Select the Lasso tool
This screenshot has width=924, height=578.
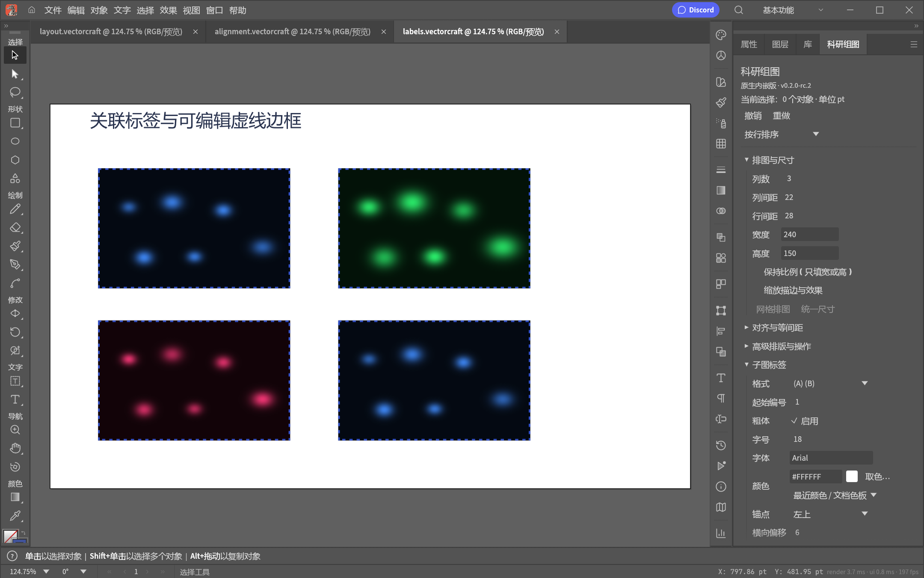(15, 92)
